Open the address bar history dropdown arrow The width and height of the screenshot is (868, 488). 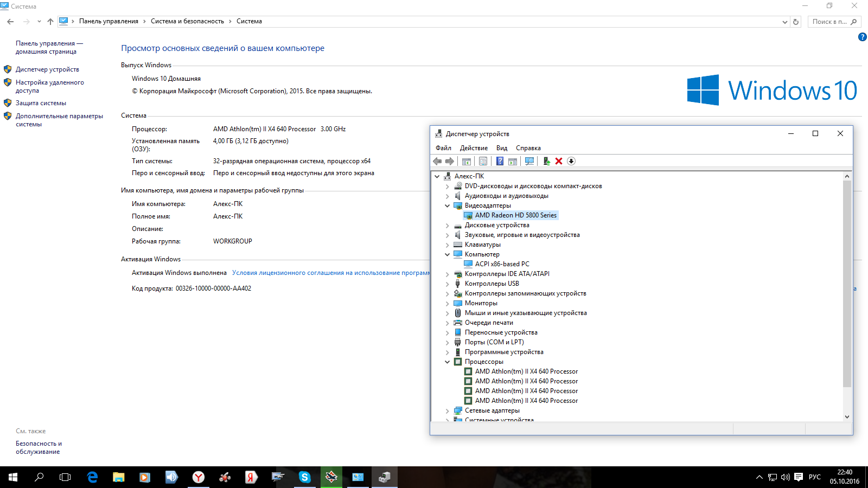pyautogui.click(x=784, y=22)
